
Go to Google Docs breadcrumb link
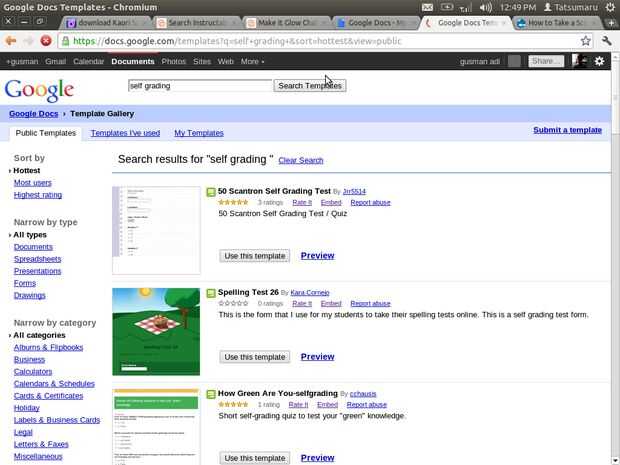point(34,114)
